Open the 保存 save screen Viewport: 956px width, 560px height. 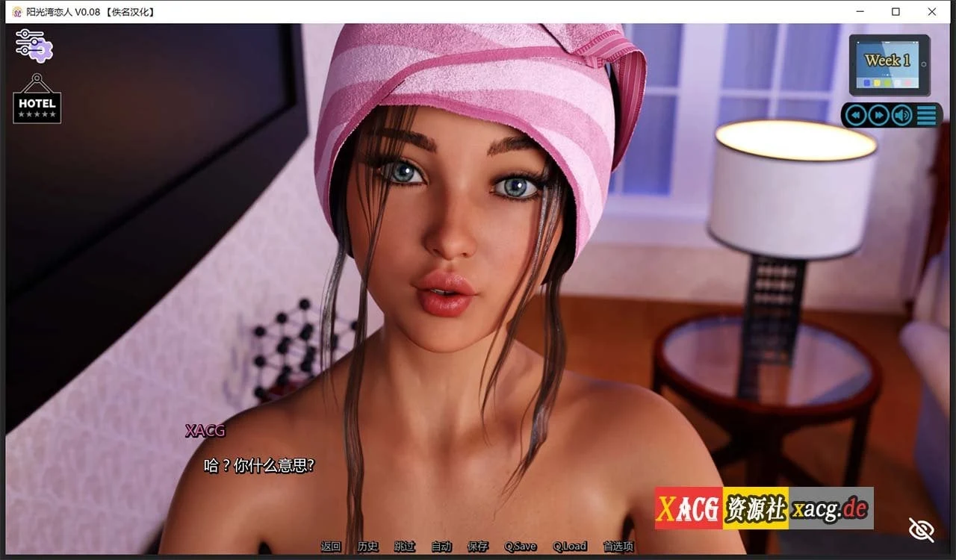478,547
